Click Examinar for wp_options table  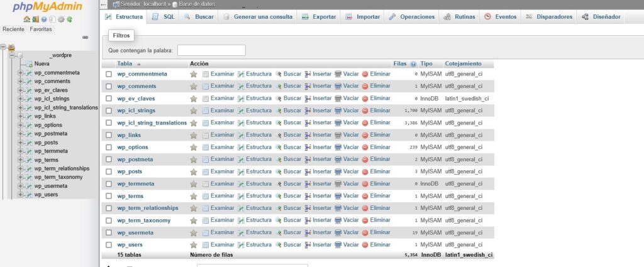tap(218, 147)
